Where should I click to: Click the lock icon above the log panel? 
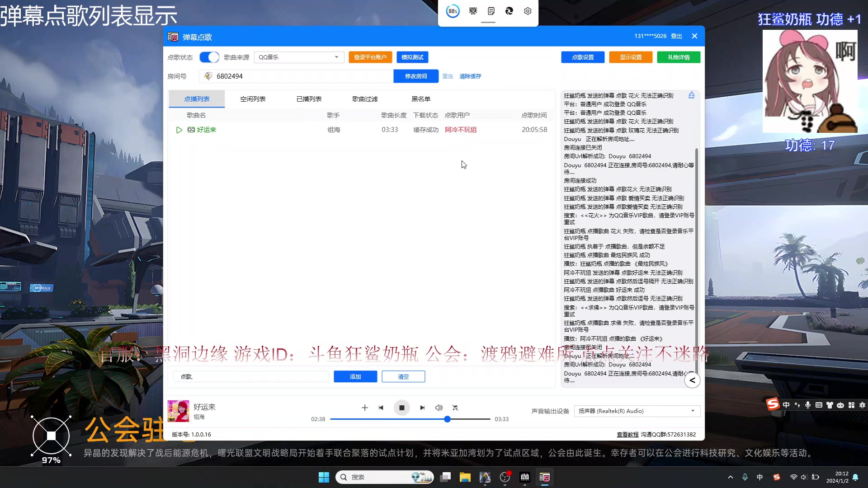[691, 95]
